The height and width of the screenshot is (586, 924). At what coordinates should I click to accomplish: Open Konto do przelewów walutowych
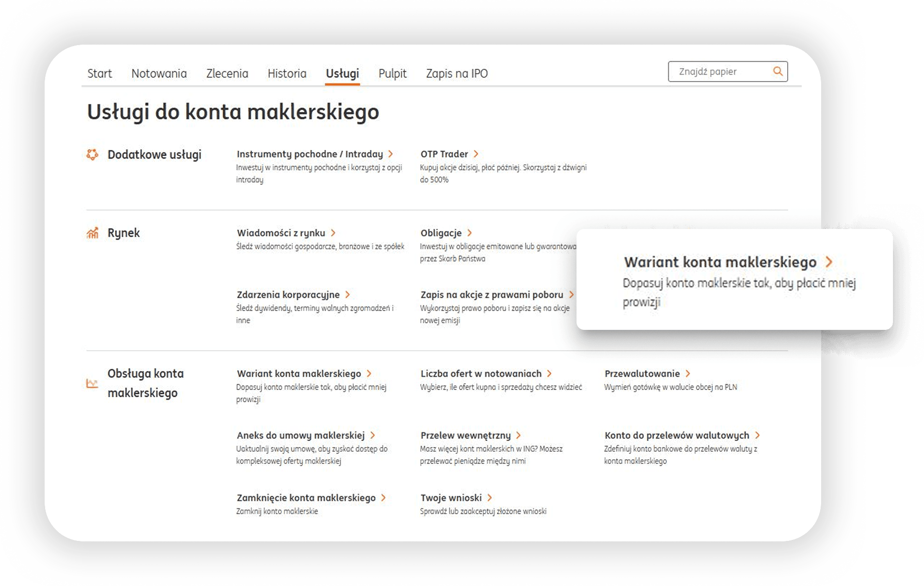pyautogui.click(x=676, y=435)
